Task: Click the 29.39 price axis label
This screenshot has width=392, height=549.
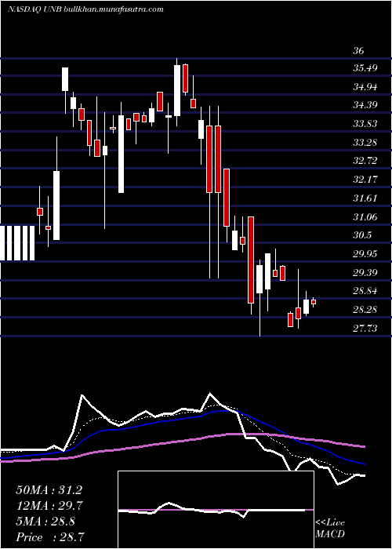Action: (365, 273)
